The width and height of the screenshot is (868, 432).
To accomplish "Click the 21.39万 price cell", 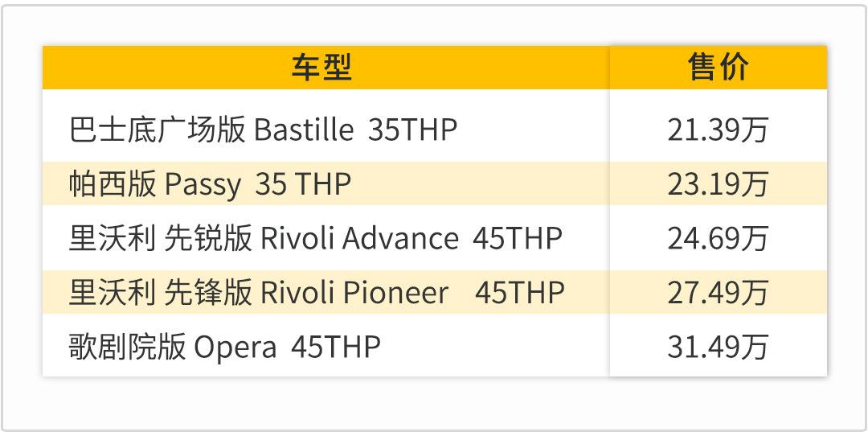I will (x=718, y=130).
